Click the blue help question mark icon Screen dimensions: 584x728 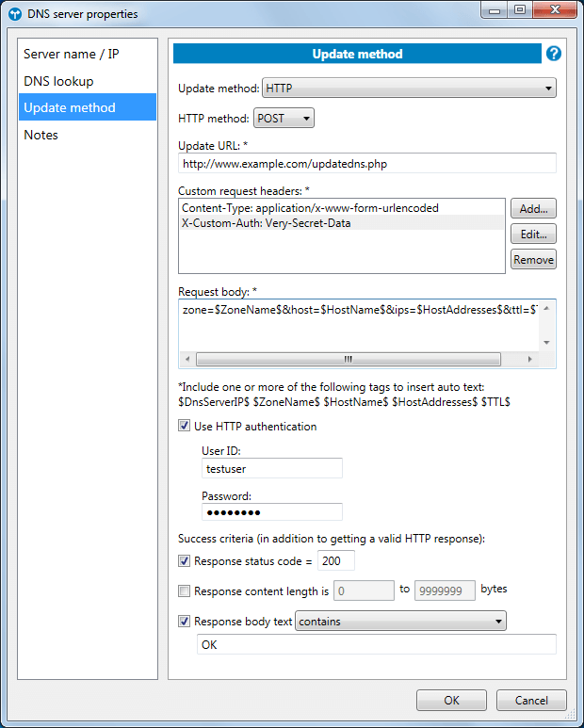(x=554, y=54)
